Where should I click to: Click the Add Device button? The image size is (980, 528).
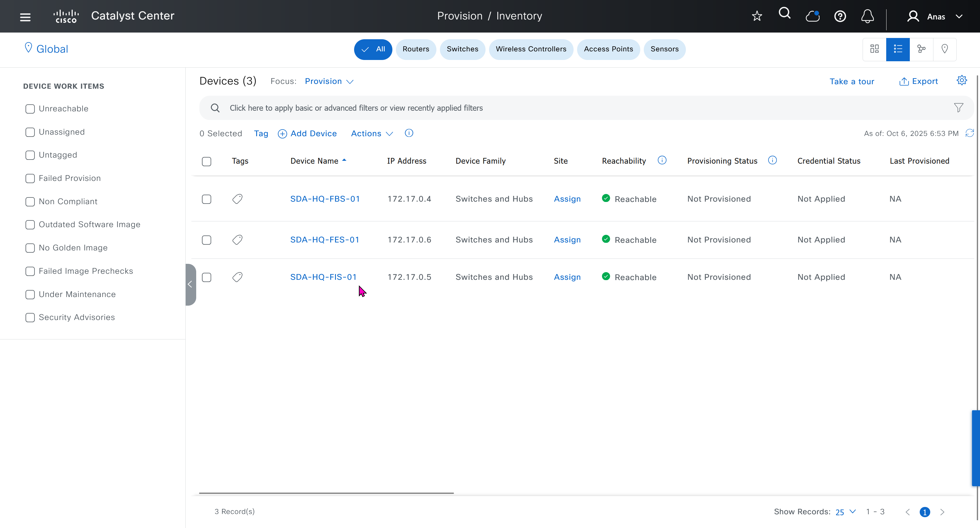[308, 134]
